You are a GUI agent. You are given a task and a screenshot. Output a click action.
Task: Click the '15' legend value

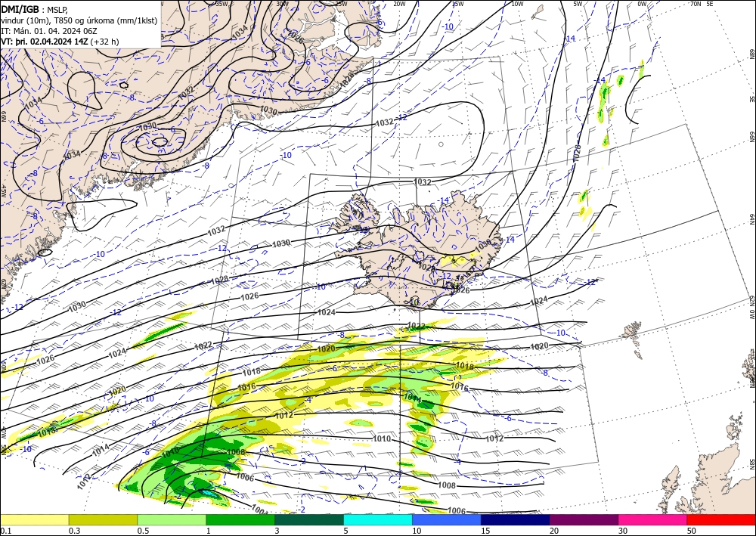click(485, 531)
